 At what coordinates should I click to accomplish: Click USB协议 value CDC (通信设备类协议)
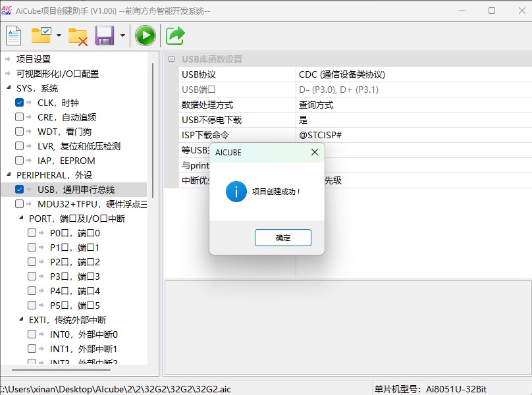pos(342,74)
